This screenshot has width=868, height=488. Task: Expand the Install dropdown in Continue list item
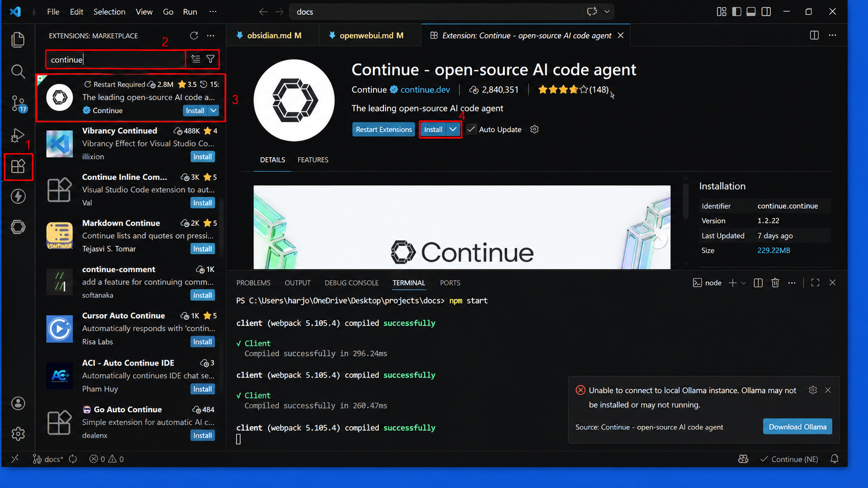point(213,111)
